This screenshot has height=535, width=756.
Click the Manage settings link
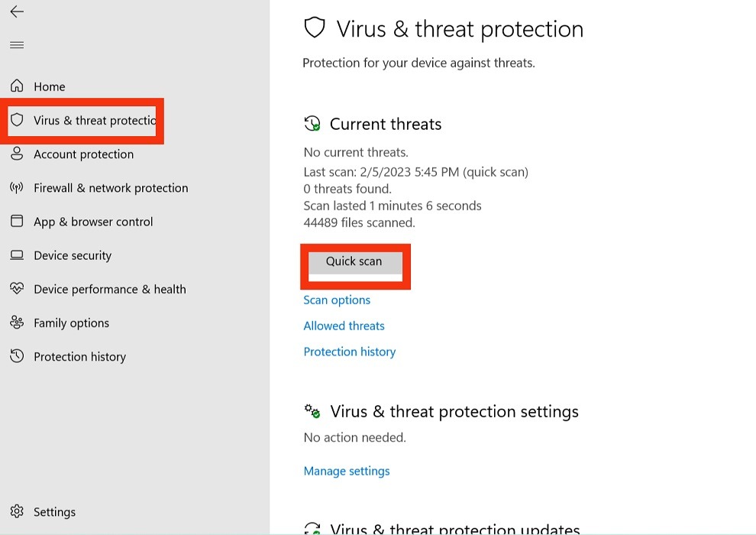click(346, 471)
